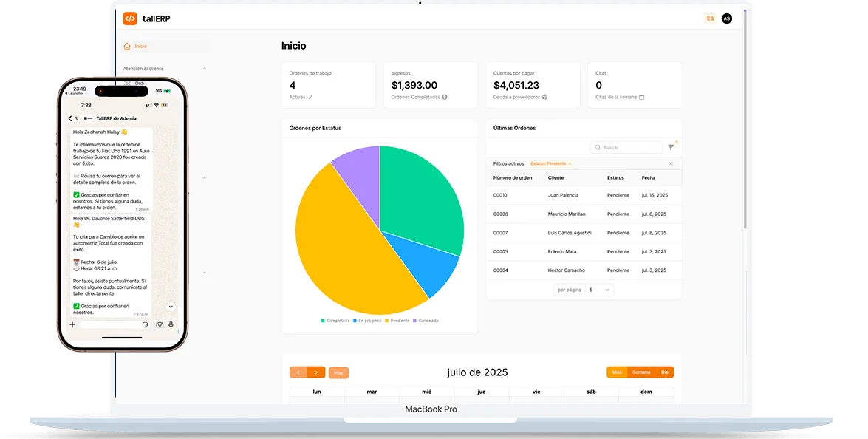Select client Hector Camacho

(x=567, y=270)
